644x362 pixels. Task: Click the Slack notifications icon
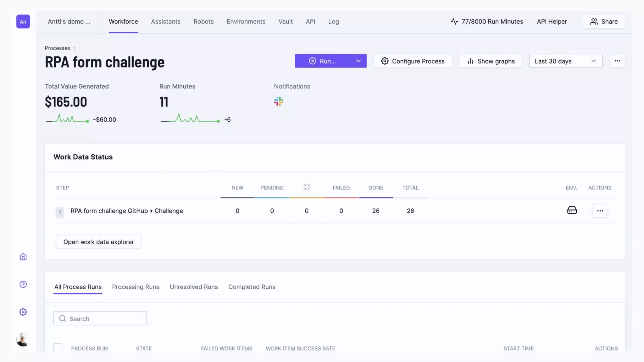(x=278, y=101)
